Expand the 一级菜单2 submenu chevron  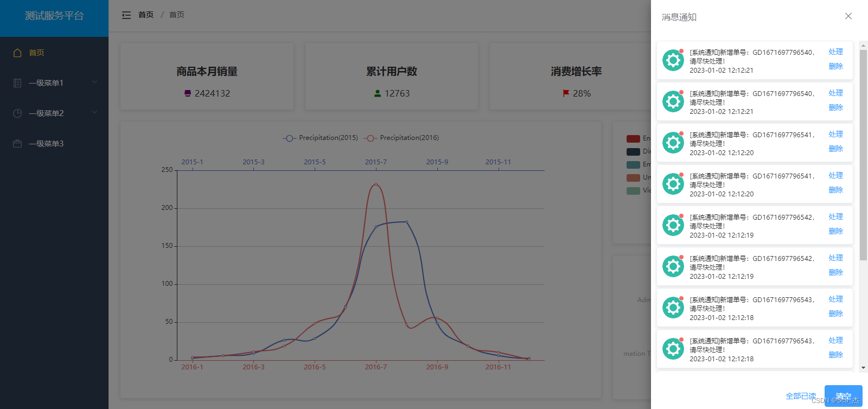[x=94, y=113]
